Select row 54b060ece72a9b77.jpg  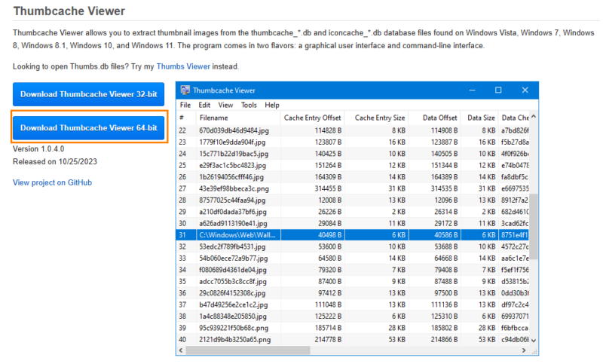[x=353, y=258]
